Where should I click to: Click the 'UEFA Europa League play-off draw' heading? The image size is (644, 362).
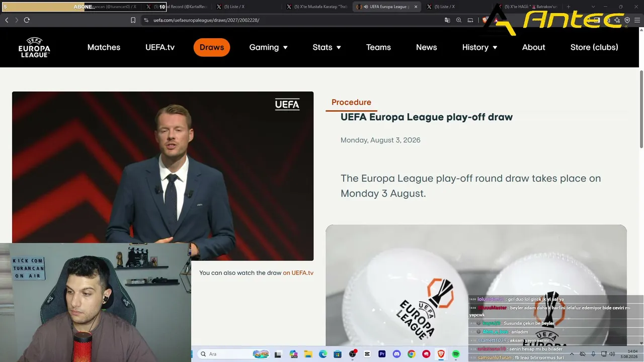[427, 117]
